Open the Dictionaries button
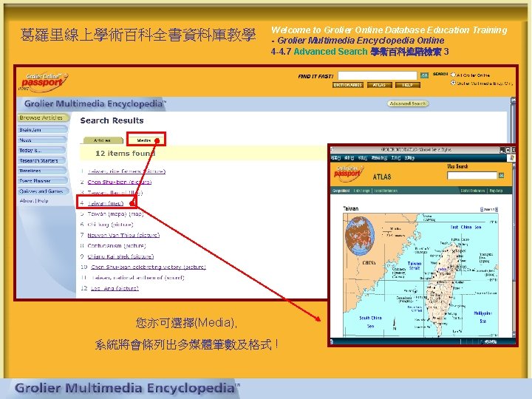Viewport: 532px width, 399px height. [348, 85]
